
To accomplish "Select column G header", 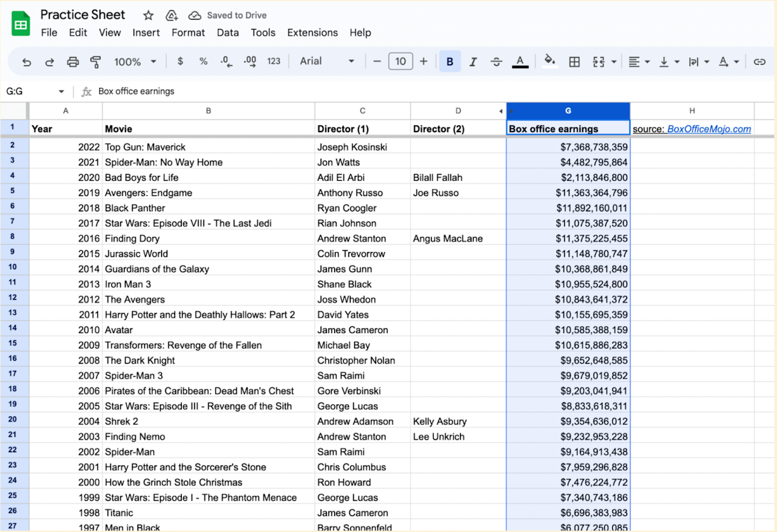I will point(568,111).
